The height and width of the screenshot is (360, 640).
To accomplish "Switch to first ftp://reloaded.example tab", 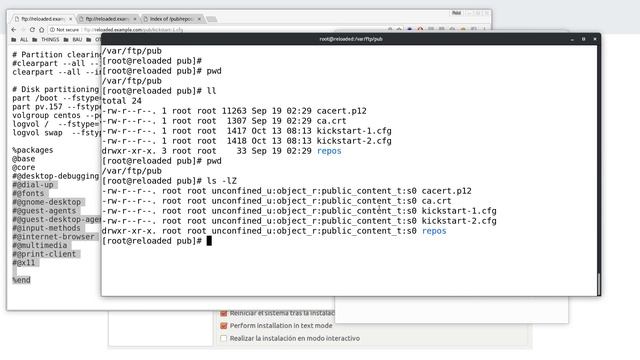I will coord(43,19).
